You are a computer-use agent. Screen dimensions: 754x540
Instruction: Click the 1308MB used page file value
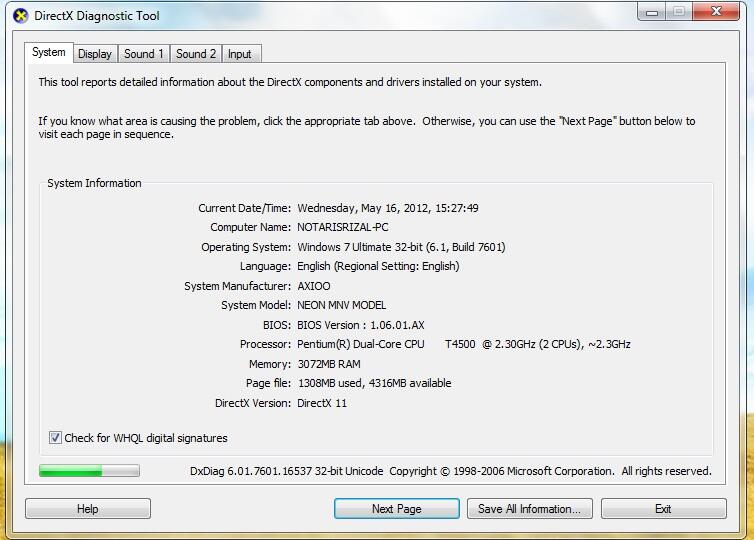pos(375,383)
